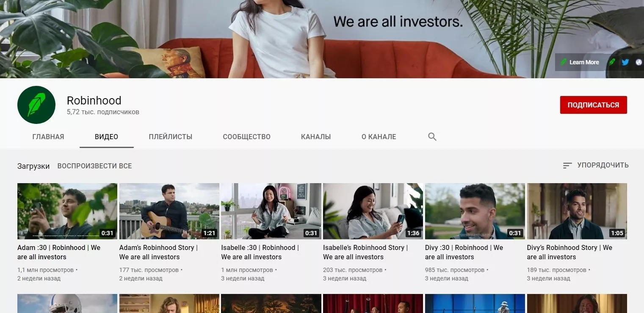Viewport: 644px width, 313px height.
Task: Subscribe using the red ПОДПИСАТЬСЯ button
Action: [593, 105]
